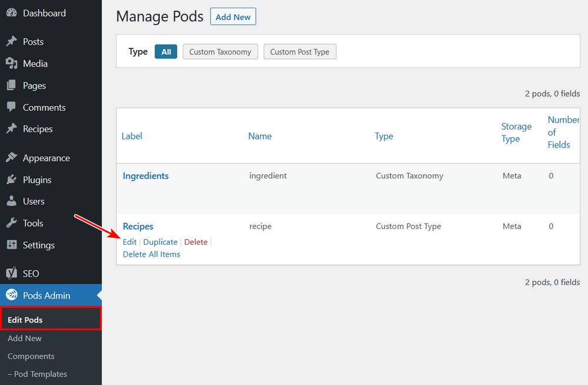Click 'Meta' in the Ingredients row
The image size is (588, 385).
512,175
